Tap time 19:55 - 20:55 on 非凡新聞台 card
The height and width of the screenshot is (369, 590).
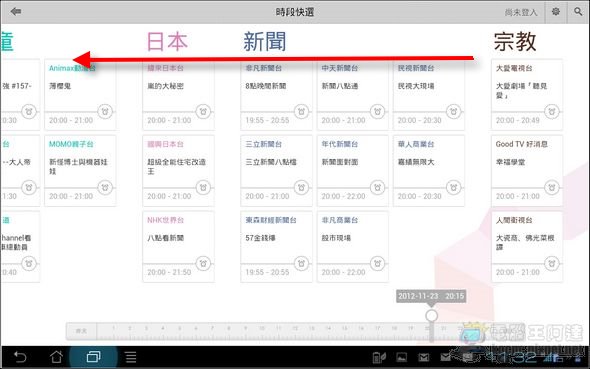[x=268, y=120]
